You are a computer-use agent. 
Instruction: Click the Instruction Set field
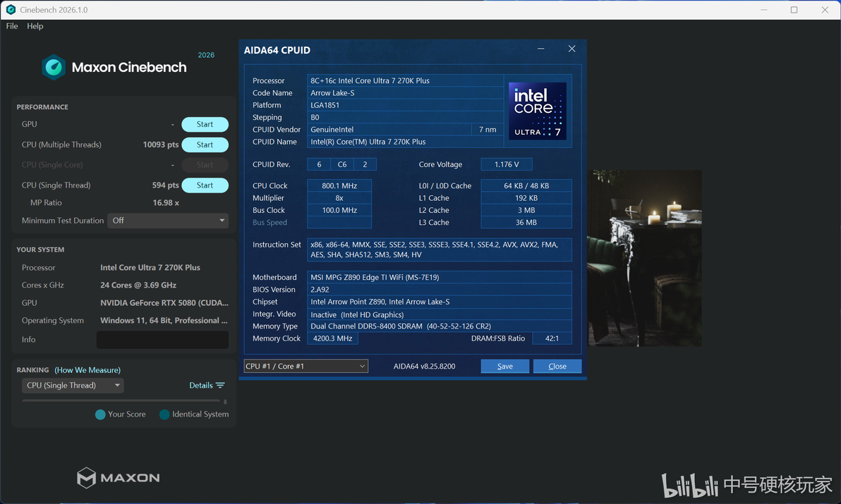coord(440,250)
